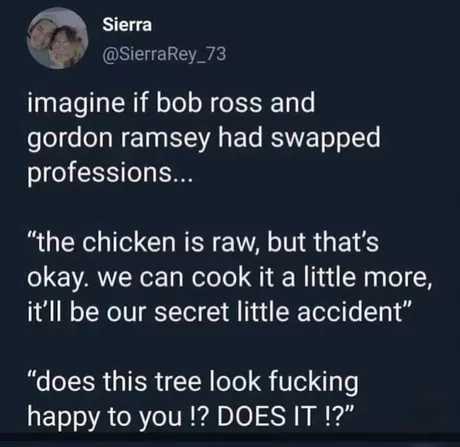Click the words "had swapped" in the tweet

coord(299,138)
